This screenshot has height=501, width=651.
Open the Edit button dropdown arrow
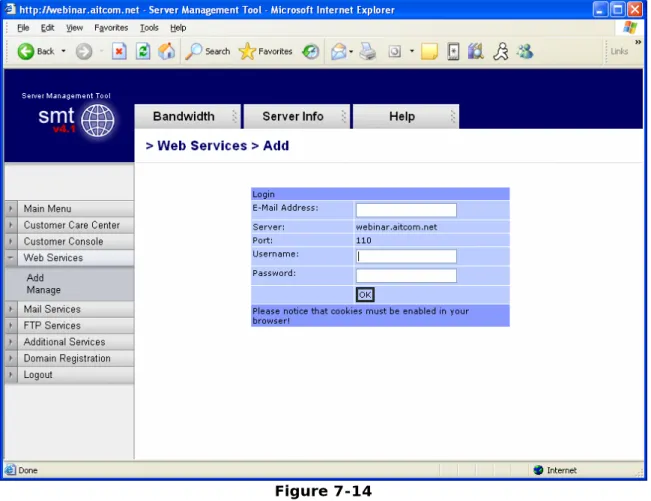(412, 51)
